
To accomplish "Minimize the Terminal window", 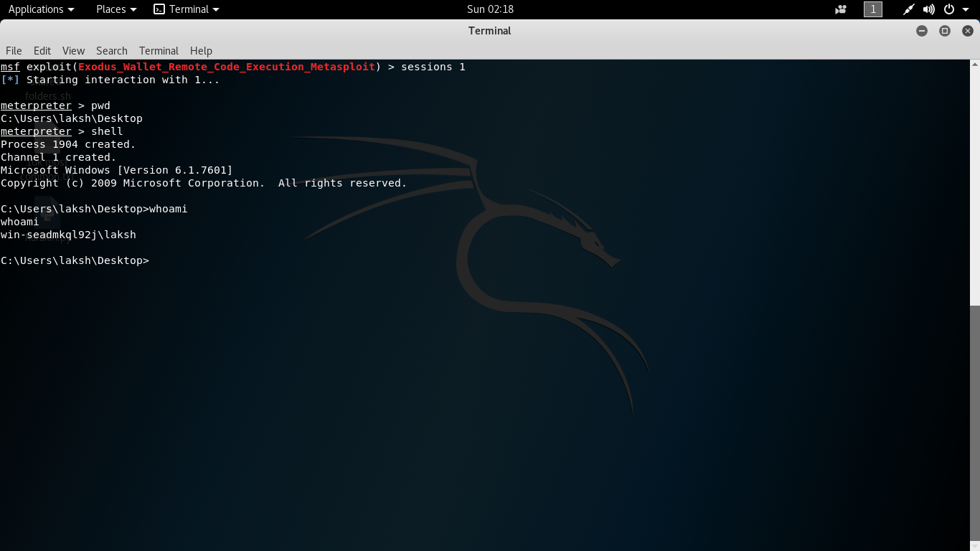I will 922,31.
